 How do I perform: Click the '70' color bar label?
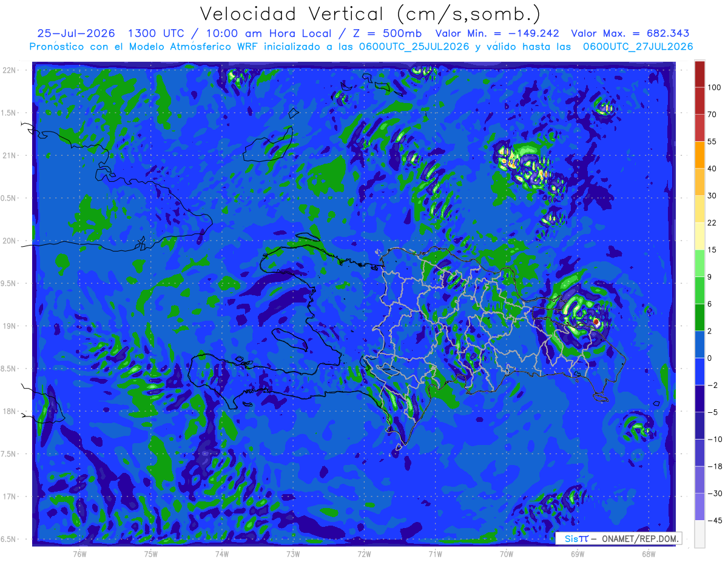(x=712, y=114)
